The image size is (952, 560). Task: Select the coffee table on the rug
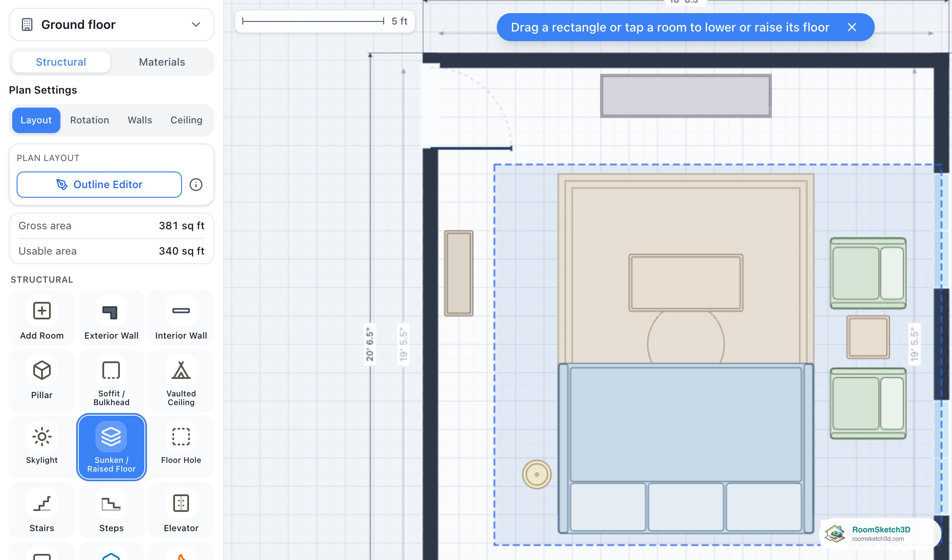tap(686, 283)
